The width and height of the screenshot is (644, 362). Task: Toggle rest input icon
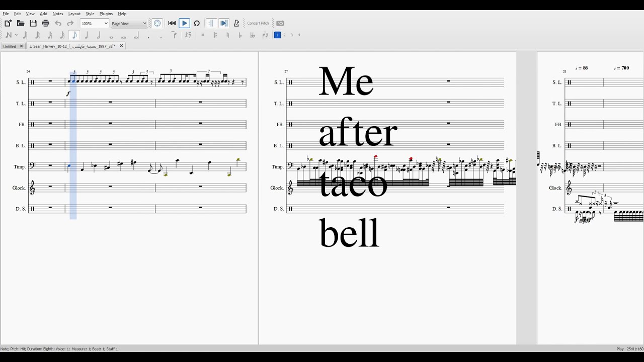tap(188, 35)
